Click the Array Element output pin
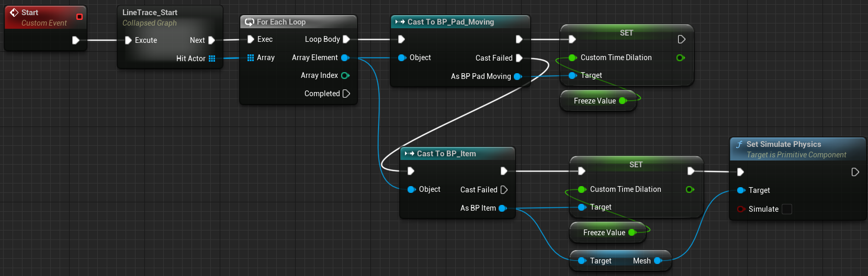This screenshot has width=868, height=276. tap(345, 57)
